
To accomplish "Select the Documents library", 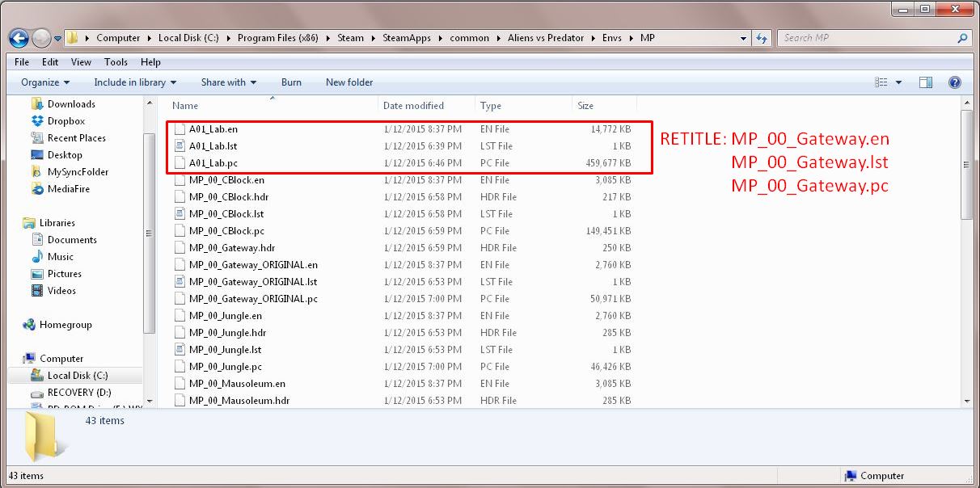I will (72, 240).
